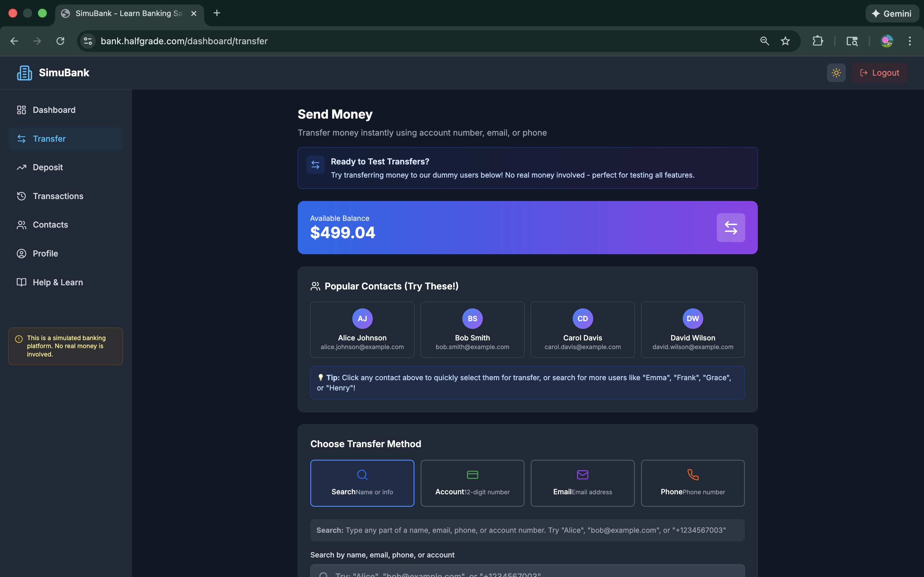Toggle light mode with the sun icon
924x577 pixels.
pyautogui.click(x=836, y=72)
